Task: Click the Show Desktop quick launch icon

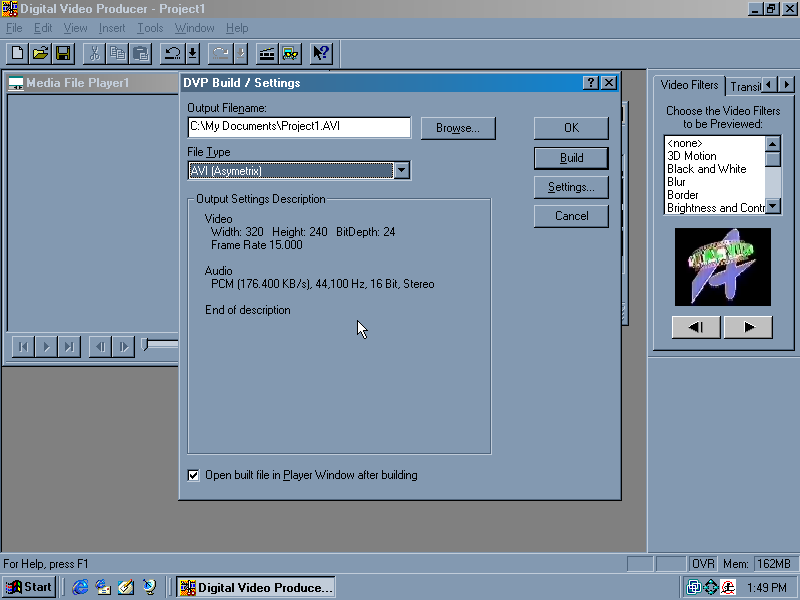Action: pos(126,587)
